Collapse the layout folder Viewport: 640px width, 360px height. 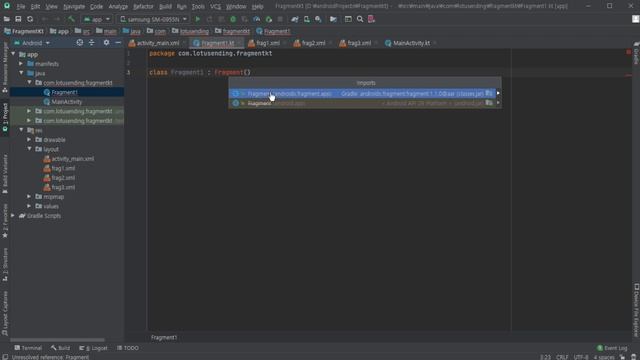point(29,149)
